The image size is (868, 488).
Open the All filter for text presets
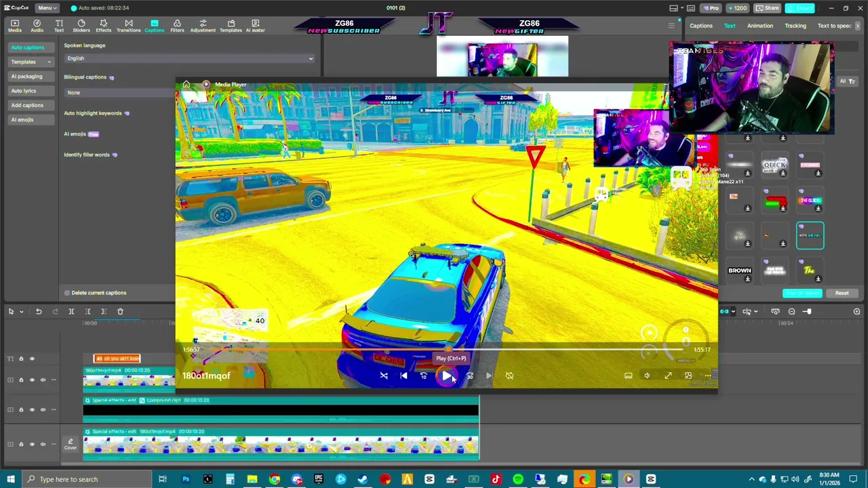847,81
